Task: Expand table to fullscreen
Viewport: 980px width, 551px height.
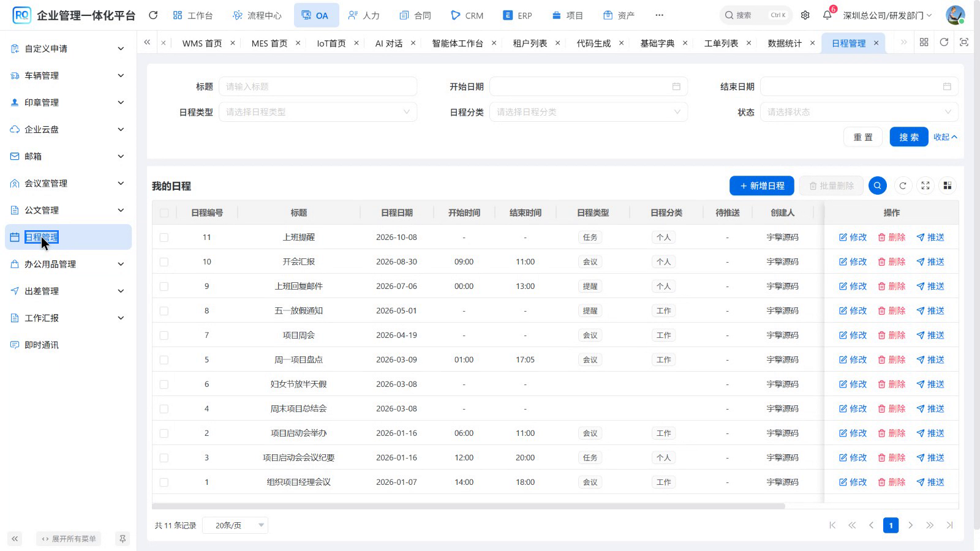Action: click(925, 186)
